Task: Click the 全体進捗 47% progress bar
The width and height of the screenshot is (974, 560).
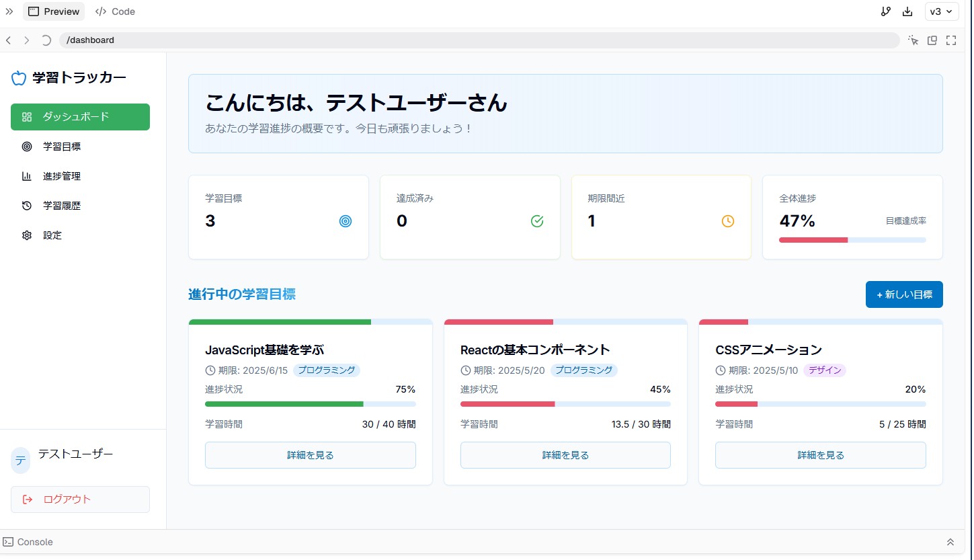Action: click(852, 240)
